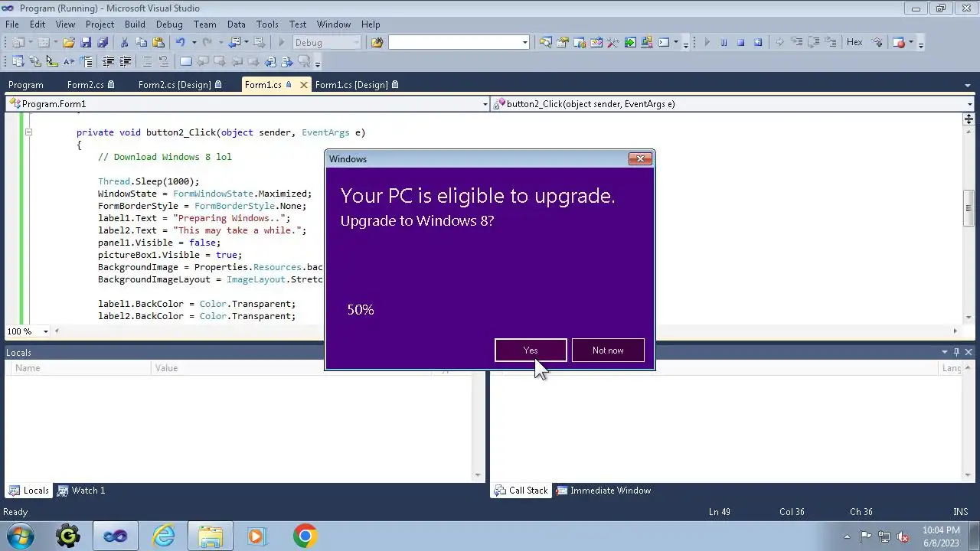
Task: Click the Decrease Indent icon
Action: click(x=108, y=62)
